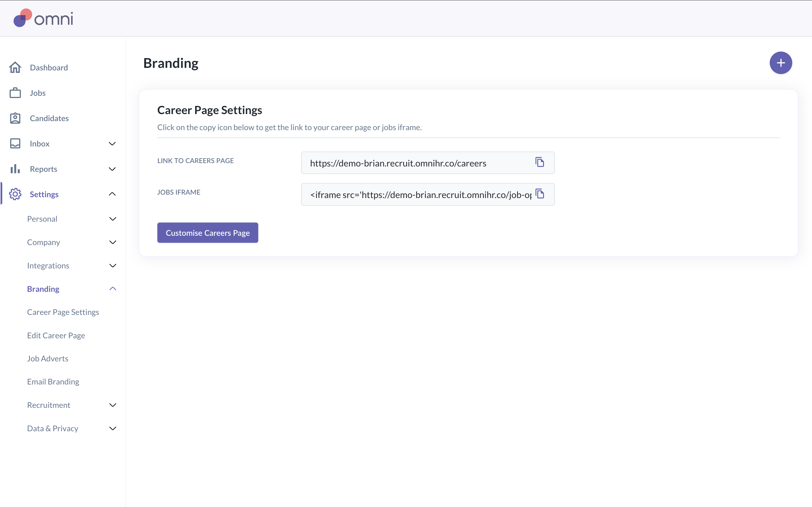Click the omni logo in header
The height and width of the screenshot is (507, 812).
(43, 18)
